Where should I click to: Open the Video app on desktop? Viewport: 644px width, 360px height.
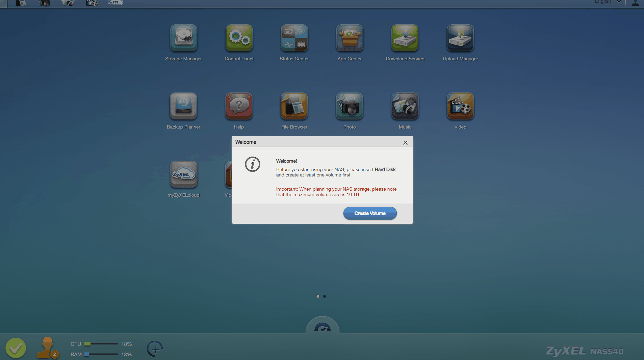click(460, 106)
